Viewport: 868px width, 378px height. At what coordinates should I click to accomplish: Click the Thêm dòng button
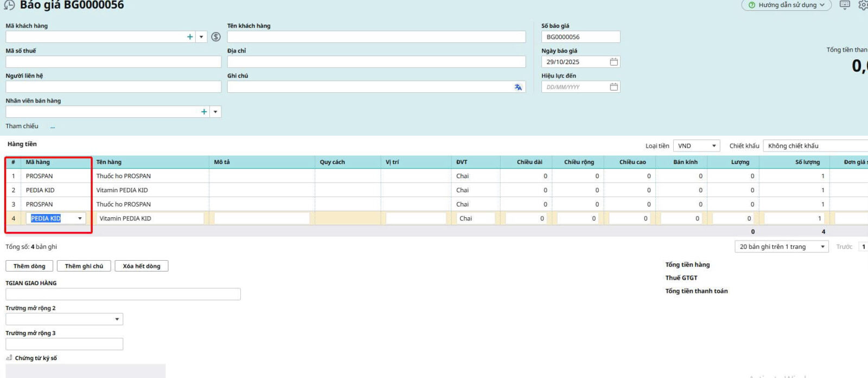tap(29, 266)
